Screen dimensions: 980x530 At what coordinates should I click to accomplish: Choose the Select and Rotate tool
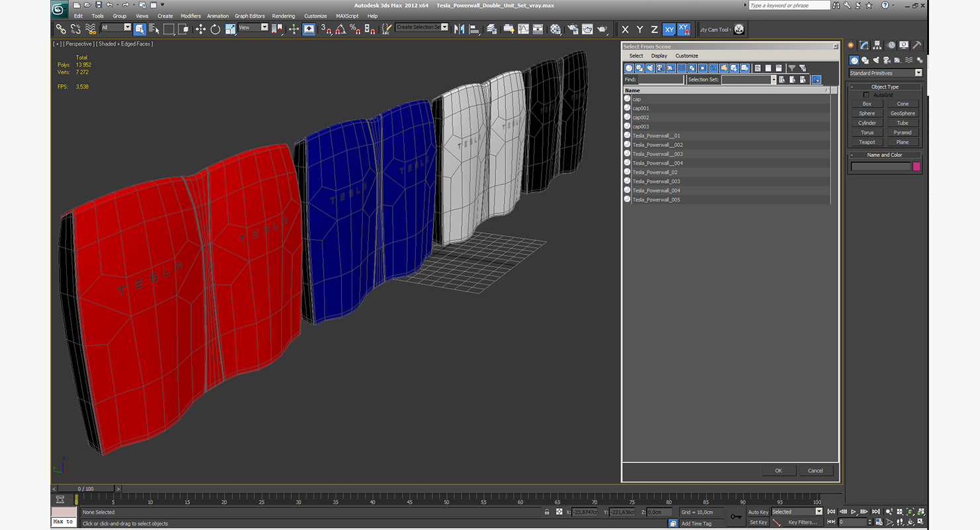coord(215,29)
